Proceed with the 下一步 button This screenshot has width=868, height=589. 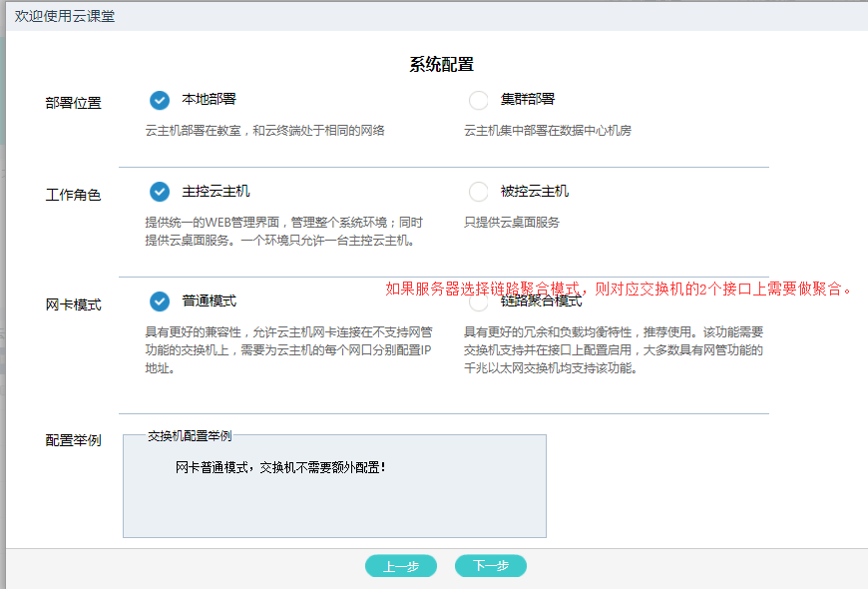[491, 566]
